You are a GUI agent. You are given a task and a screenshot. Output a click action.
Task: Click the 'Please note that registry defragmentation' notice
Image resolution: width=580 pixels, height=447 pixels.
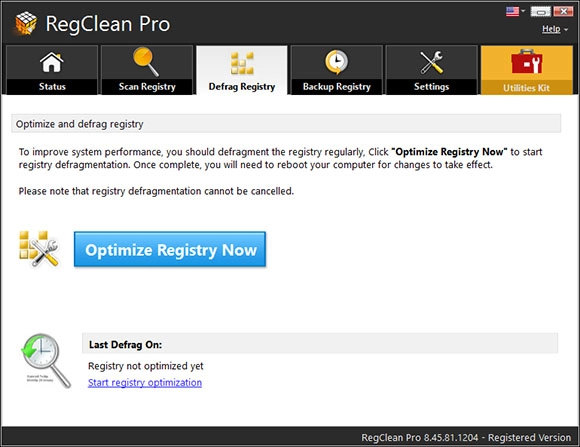pos(156,191)
